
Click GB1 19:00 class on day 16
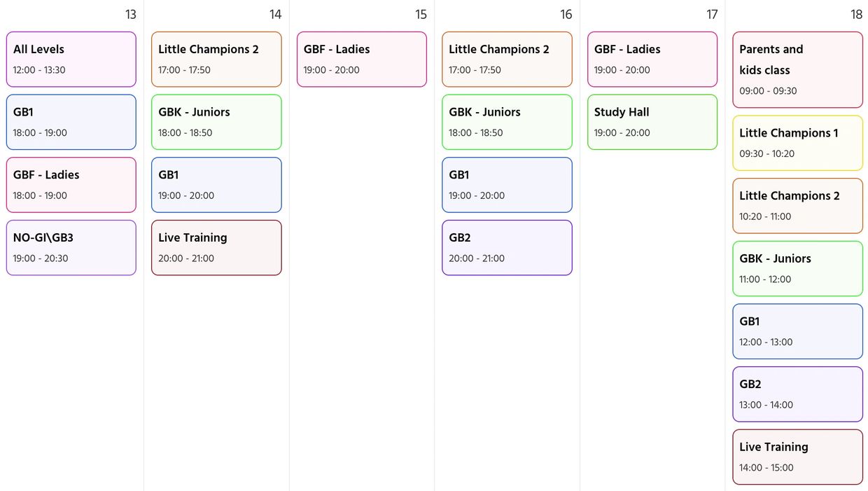click(507, 185)
